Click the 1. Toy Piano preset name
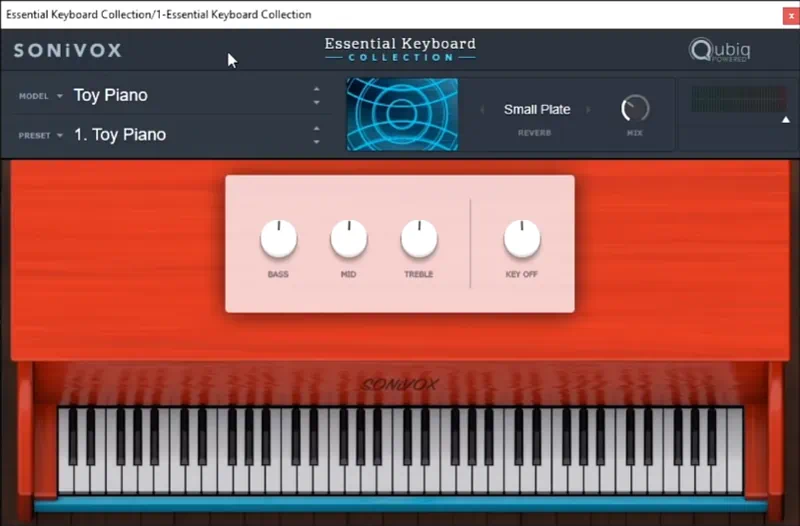The image size is (800, 526). 120,135
